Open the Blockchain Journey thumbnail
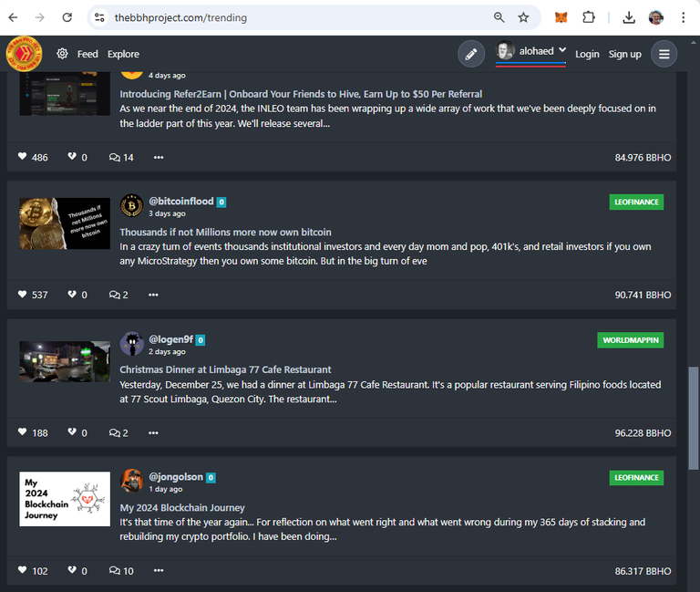 click(65, 499)
